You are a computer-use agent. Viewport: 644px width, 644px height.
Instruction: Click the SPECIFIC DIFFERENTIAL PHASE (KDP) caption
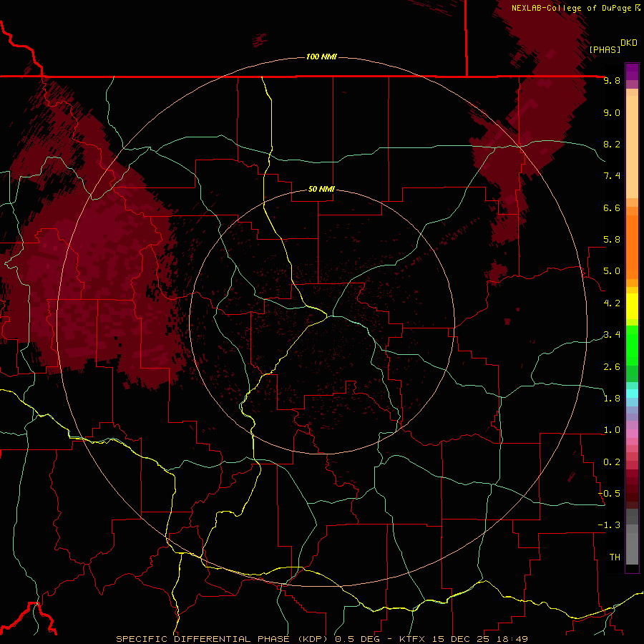(223, 639)
